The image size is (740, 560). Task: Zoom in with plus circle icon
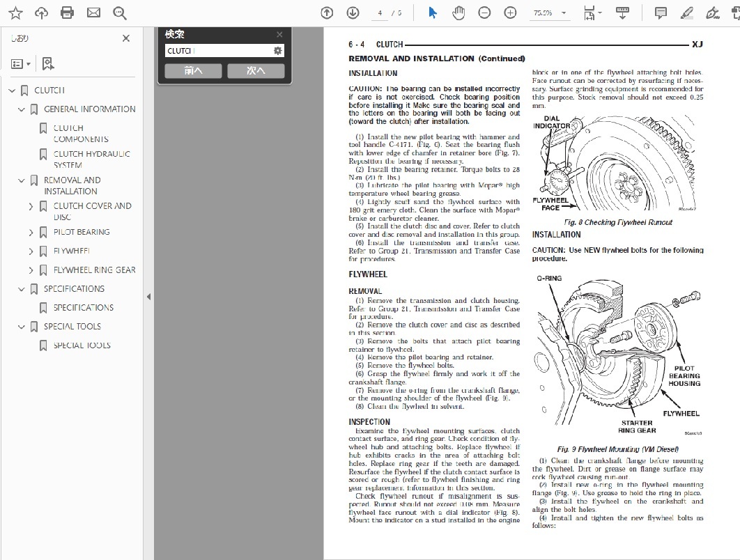click(510, 13)
